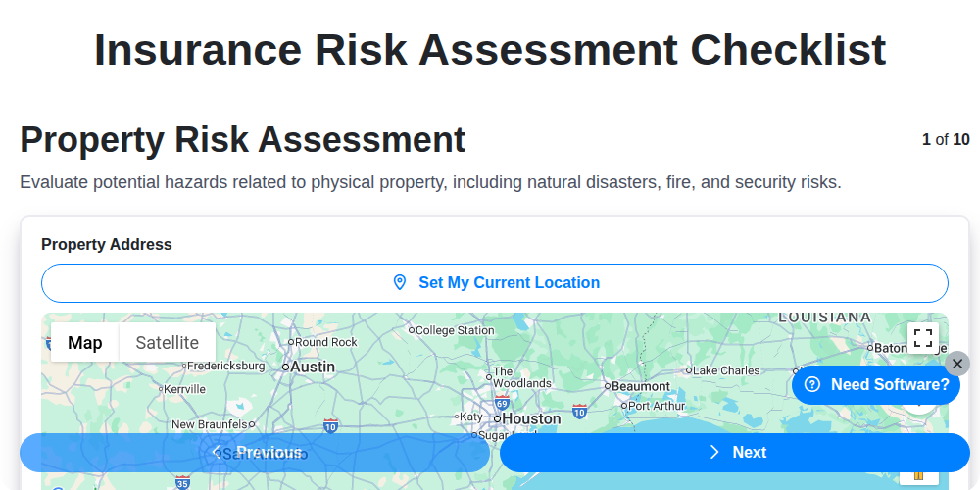
Task: Click Interstate 69 shield near Houston
Action: coord(501,402)
